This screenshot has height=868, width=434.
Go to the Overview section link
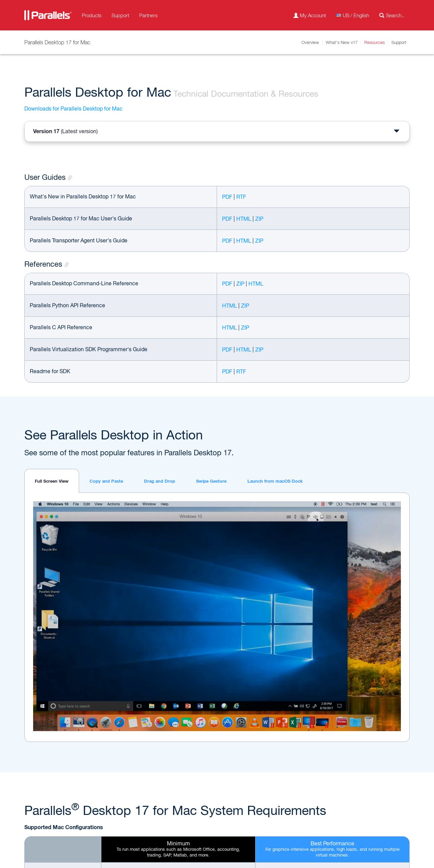pyautogui.click(x=310, y=43)
